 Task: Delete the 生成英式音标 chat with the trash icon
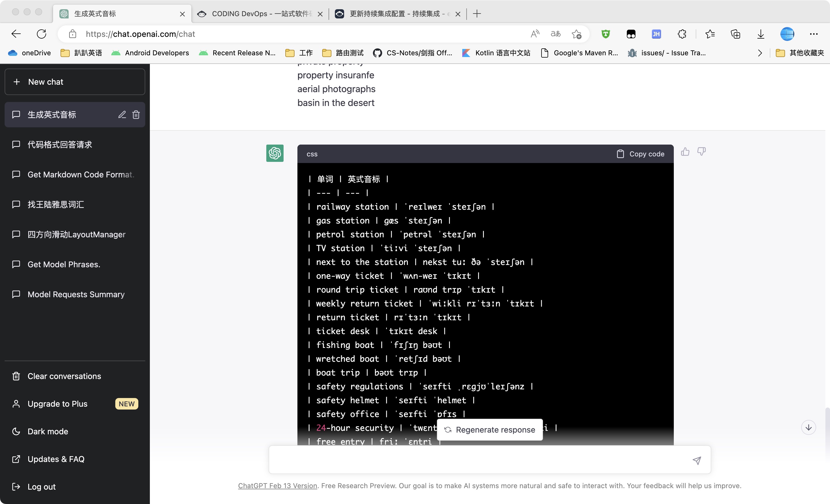click(136, 115)
